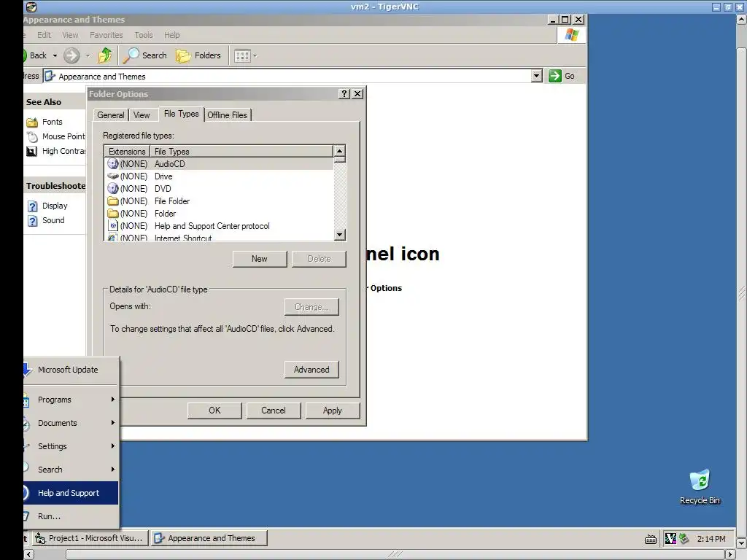Select the File Folder row
Image resolution: width=747 pixels, height=560 pixels.
219,201
